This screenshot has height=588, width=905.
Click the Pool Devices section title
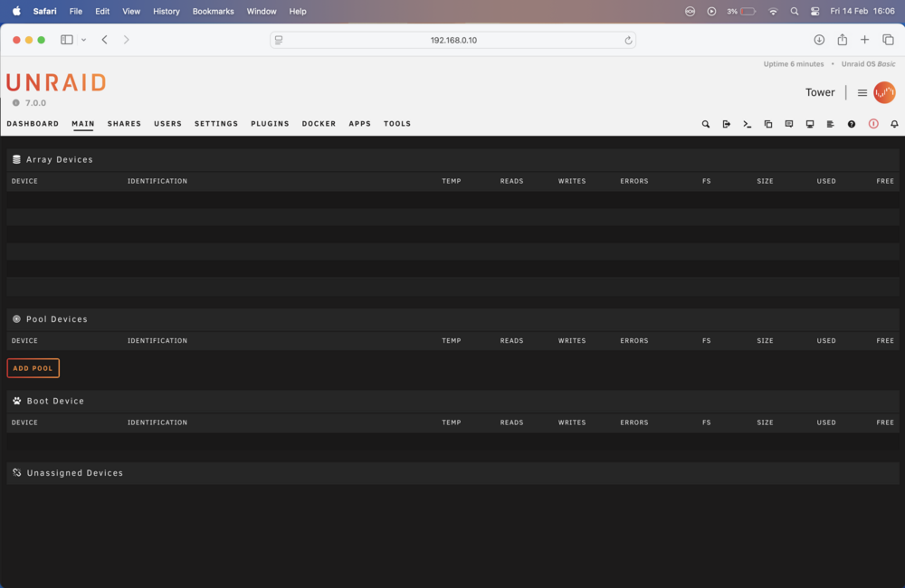tap(56, 319)
